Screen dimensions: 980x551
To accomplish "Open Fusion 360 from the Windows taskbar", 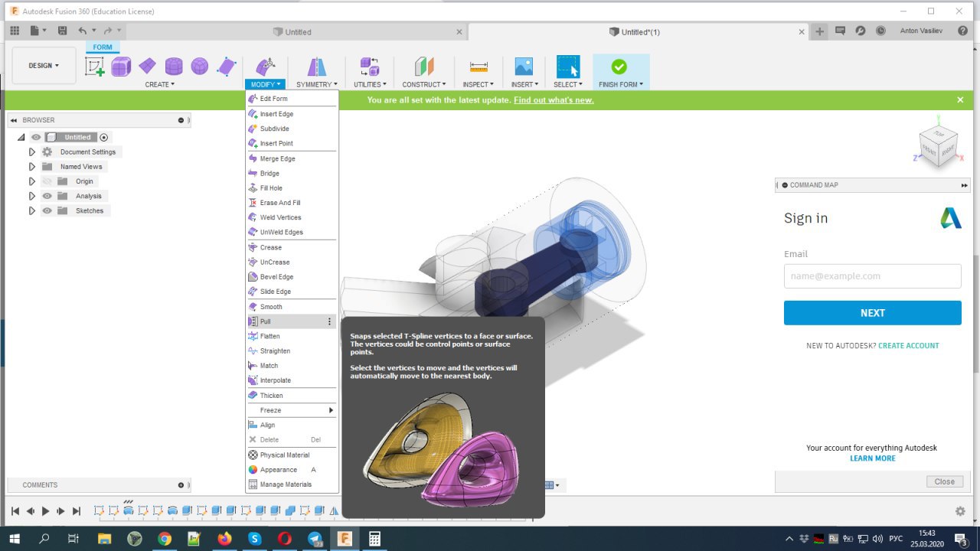I will point(345,539).
